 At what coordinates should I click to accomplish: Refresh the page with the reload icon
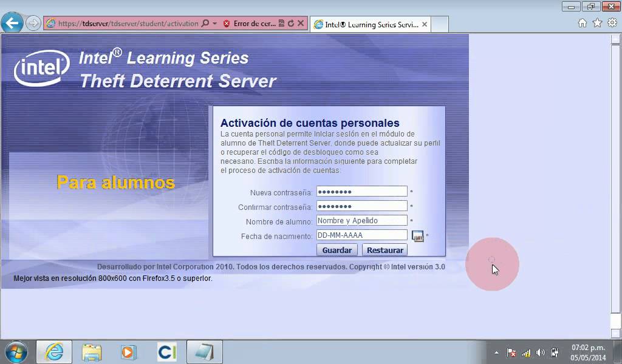pyautogui.click(x=291, y=24)
